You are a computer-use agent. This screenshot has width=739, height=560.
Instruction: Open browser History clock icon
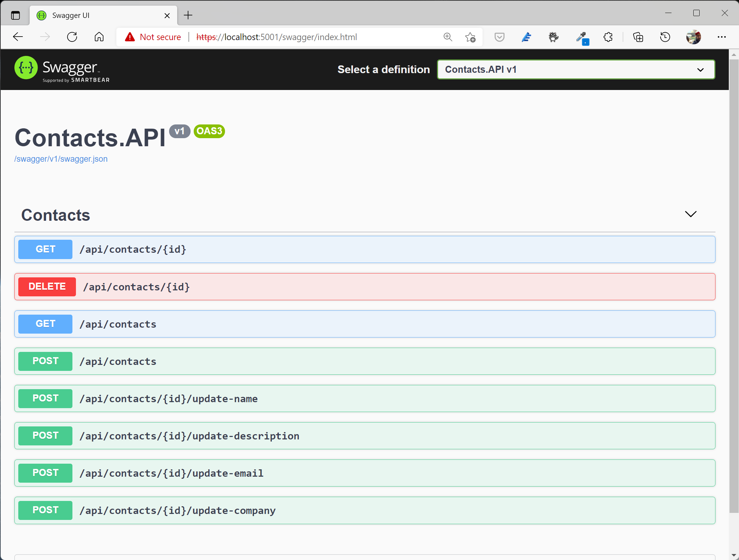pos(665,37)
